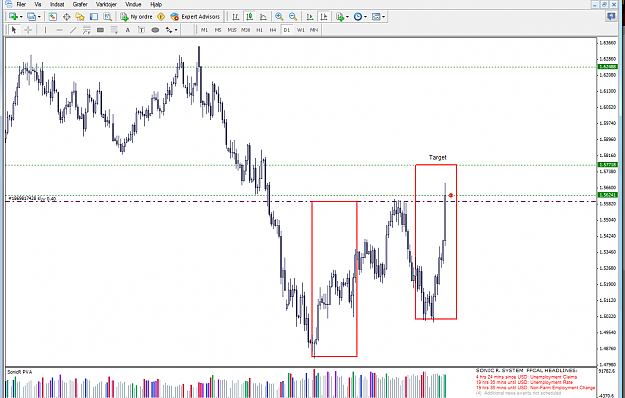Switch chart to bar chart type
Screen dimensions: 625x398
(x=236, y=17)
